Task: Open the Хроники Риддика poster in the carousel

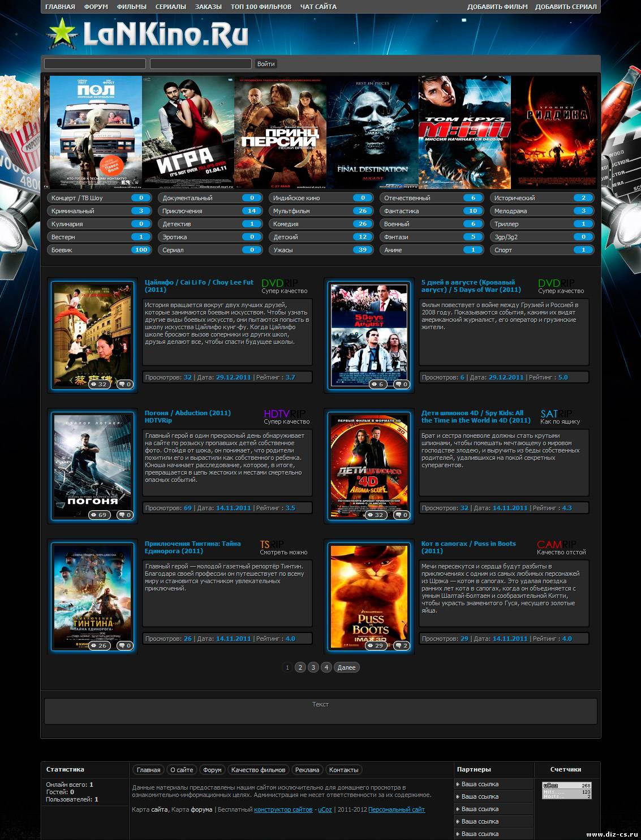Action: pos(554,132)
